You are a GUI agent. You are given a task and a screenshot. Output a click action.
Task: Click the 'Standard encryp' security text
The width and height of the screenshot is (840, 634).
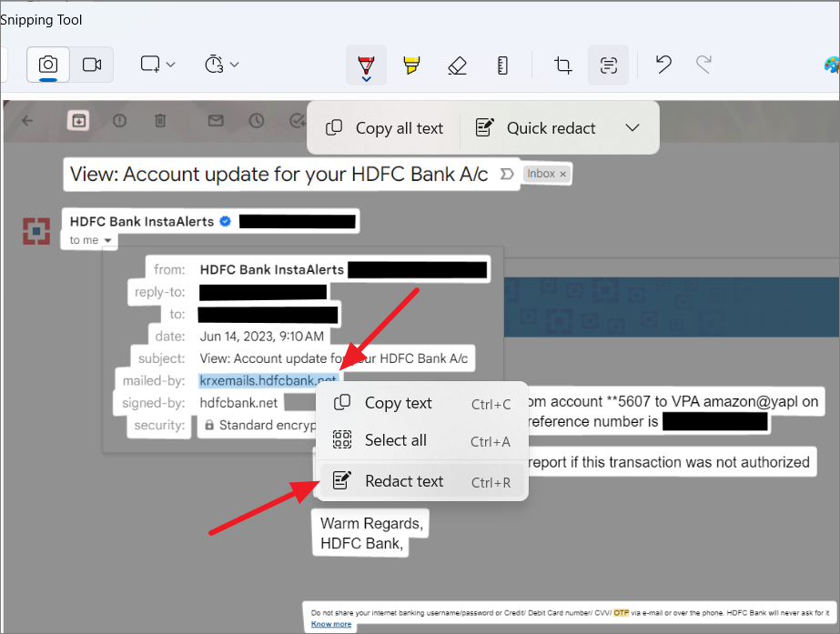pos(268,425)
